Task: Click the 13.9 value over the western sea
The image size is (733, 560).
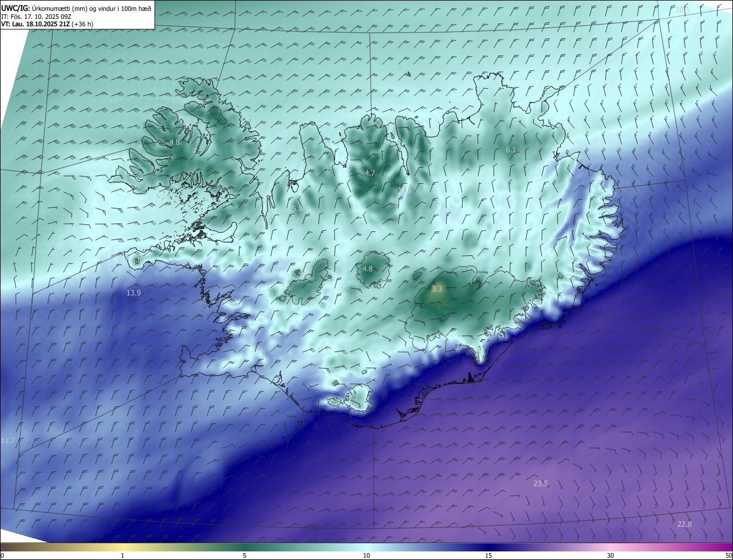Action: [x=133, y=293]
